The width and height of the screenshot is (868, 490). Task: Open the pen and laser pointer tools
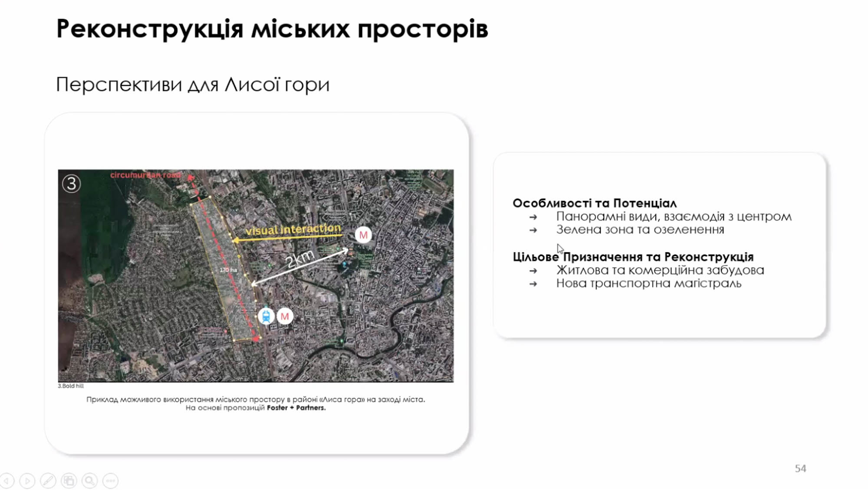[48, 480]
